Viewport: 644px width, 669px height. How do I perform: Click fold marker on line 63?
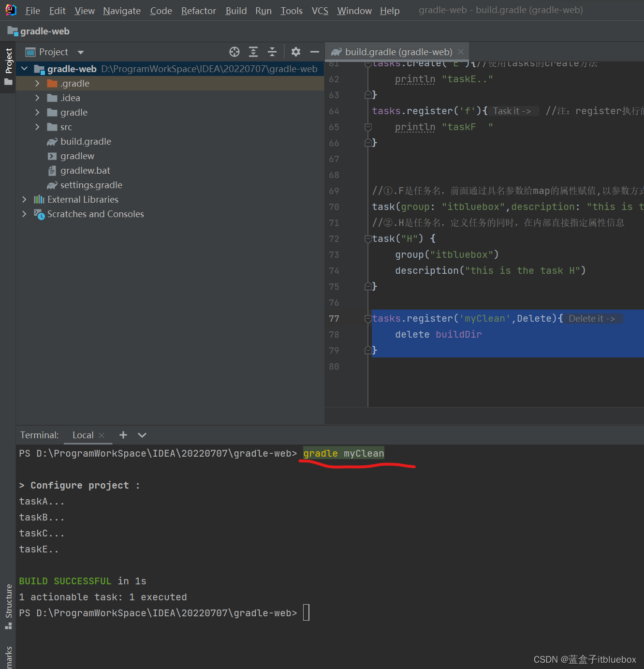point(368,95)
